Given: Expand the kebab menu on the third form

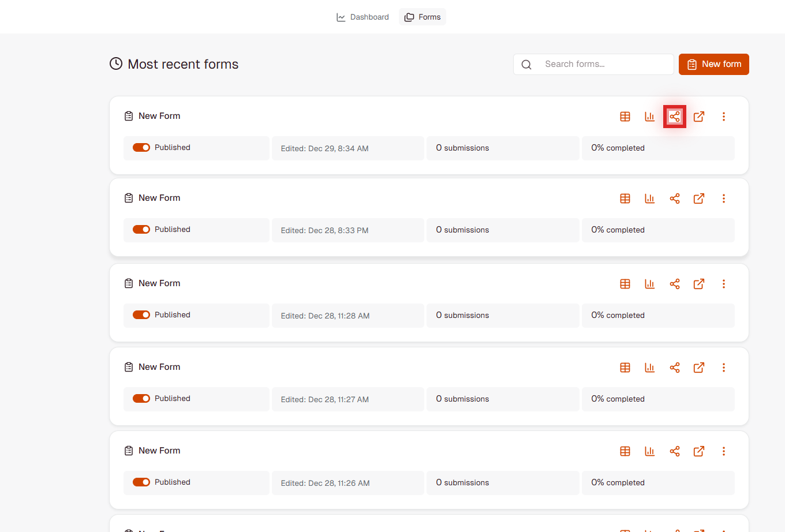Looking at the screenshot, I should (x=724, y=283).
